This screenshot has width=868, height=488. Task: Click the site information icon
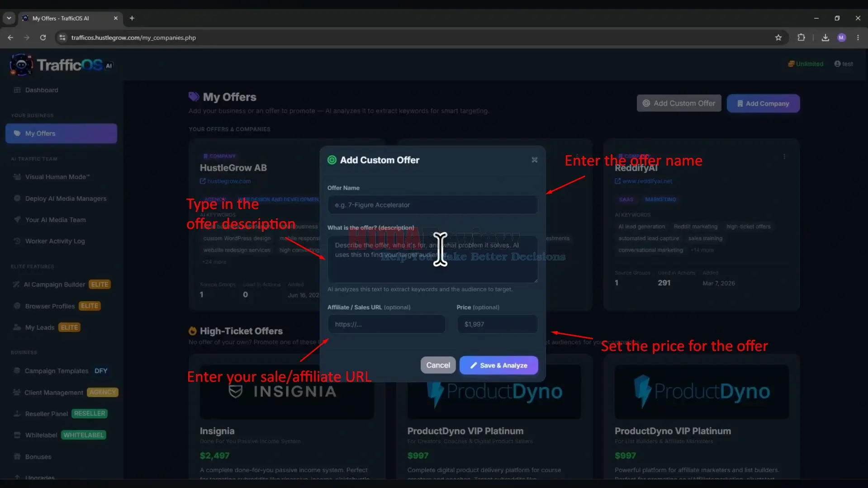[62, 38]
